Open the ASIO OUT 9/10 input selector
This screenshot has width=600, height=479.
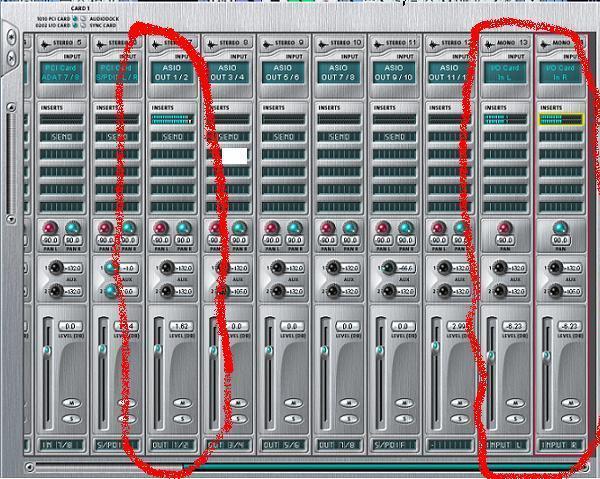pos(394,72)
